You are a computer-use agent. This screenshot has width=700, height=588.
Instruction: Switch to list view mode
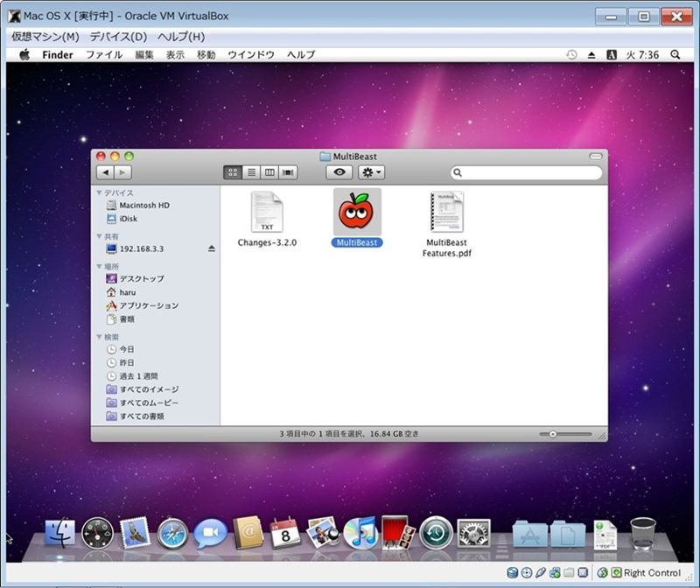(251, 172)
